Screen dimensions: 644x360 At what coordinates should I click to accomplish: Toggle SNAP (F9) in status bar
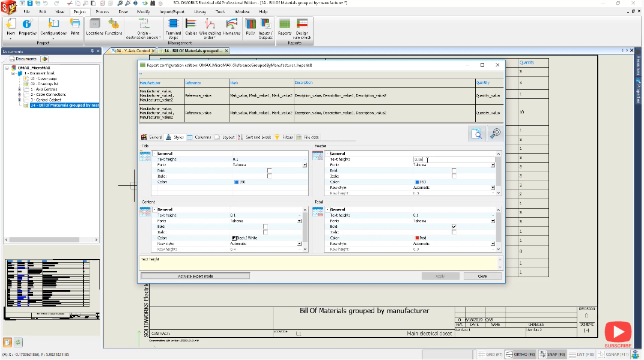[552, 354]
